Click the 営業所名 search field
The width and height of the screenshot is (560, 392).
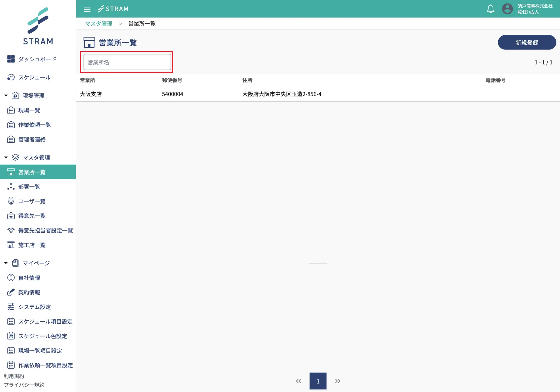127,62
